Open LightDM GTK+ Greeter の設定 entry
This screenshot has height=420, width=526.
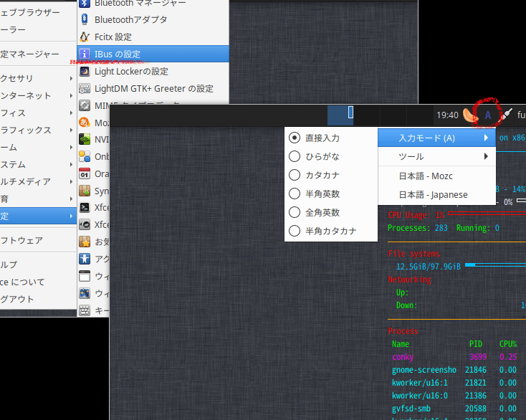click(x=153, y=89)
